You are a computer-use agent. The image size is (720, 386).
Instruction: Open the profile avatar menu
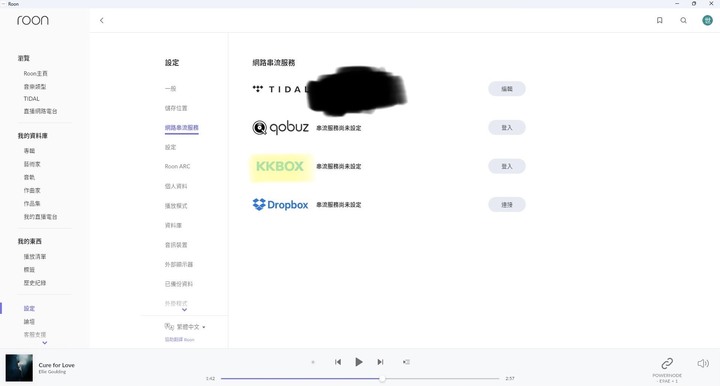coord(707,20)
